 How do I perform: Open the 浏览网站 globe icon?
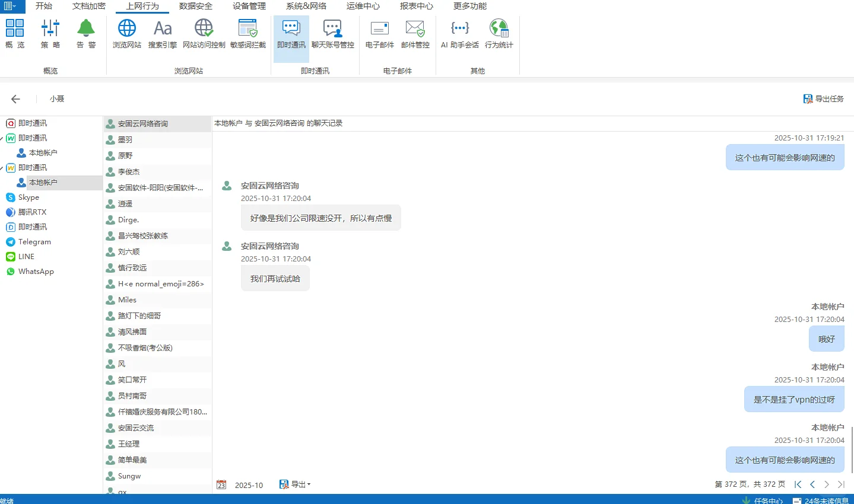(x=127, y=34)
